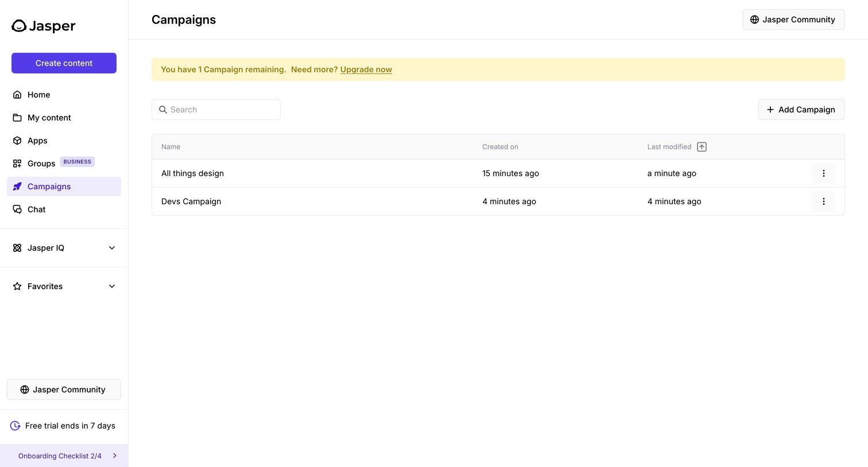The image size is (868, 467).
Task: Click the Chat bubble icon
Action: pos(17,209)
